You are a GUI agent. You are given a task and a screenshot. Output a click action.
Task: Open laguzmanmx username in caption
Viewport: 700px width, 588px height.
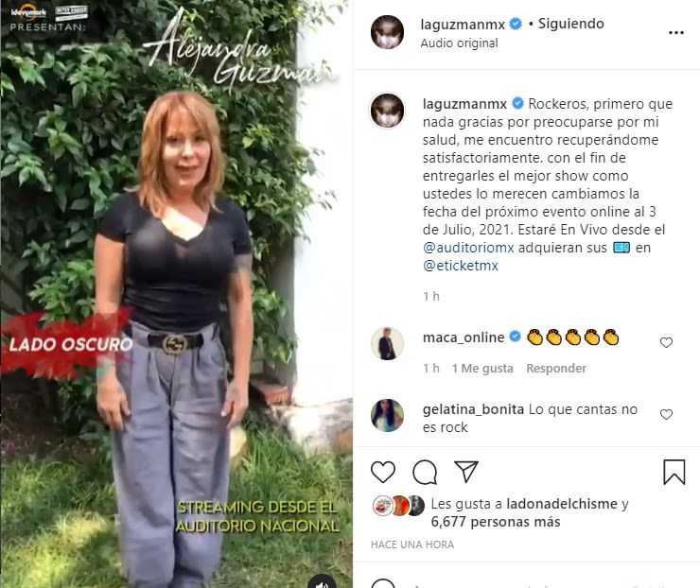click(464, 104)
